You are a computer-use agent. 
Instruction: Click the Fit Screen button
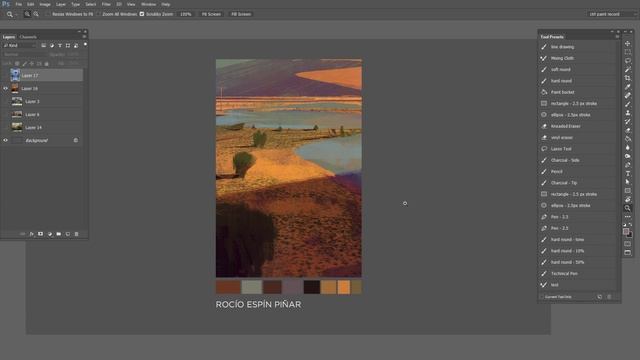tap(211, 14)
